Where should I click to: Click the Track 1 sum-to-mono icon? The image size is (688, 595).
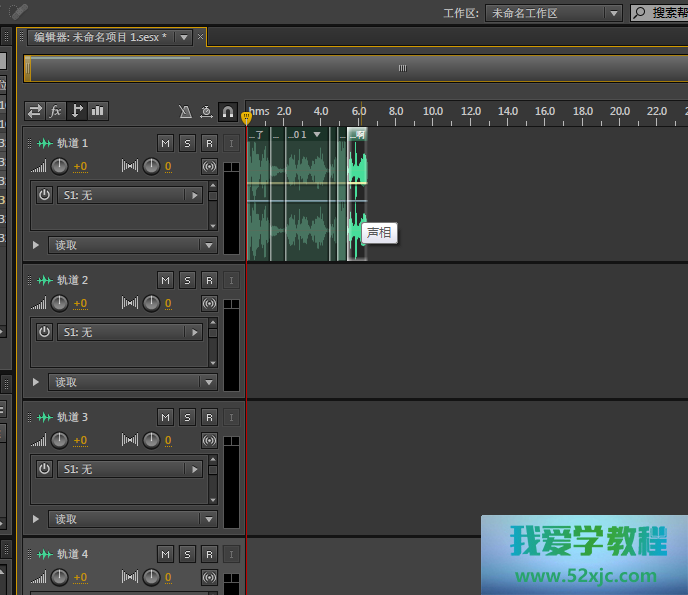(209, 166)
